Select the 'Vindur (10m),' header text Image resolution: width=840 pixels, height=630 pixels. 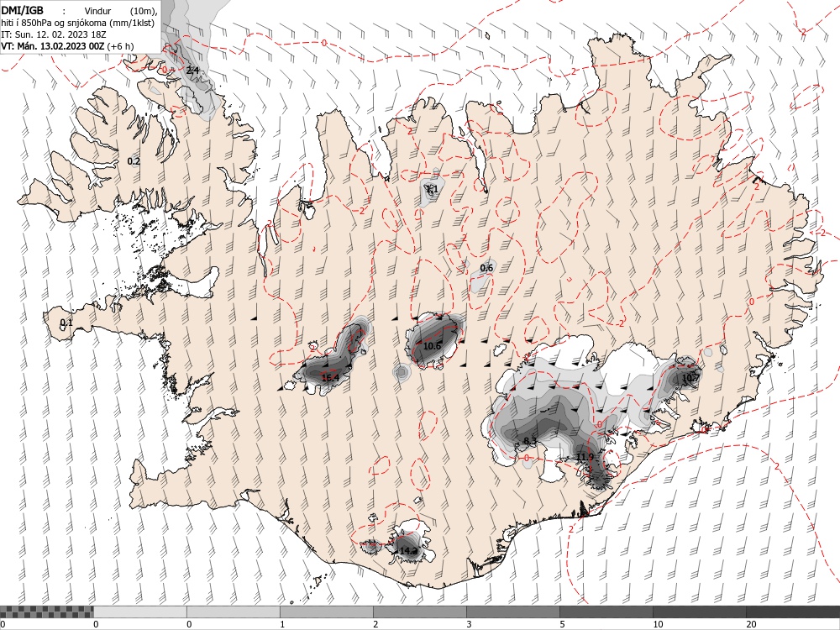[122, 11]
